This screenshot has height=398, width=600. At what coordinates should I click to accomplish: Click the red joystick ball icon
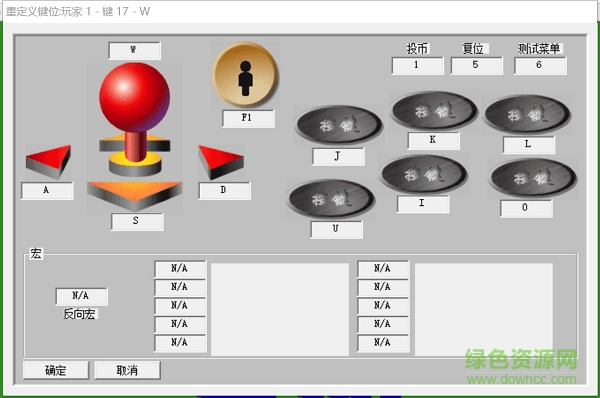(134, 98)
